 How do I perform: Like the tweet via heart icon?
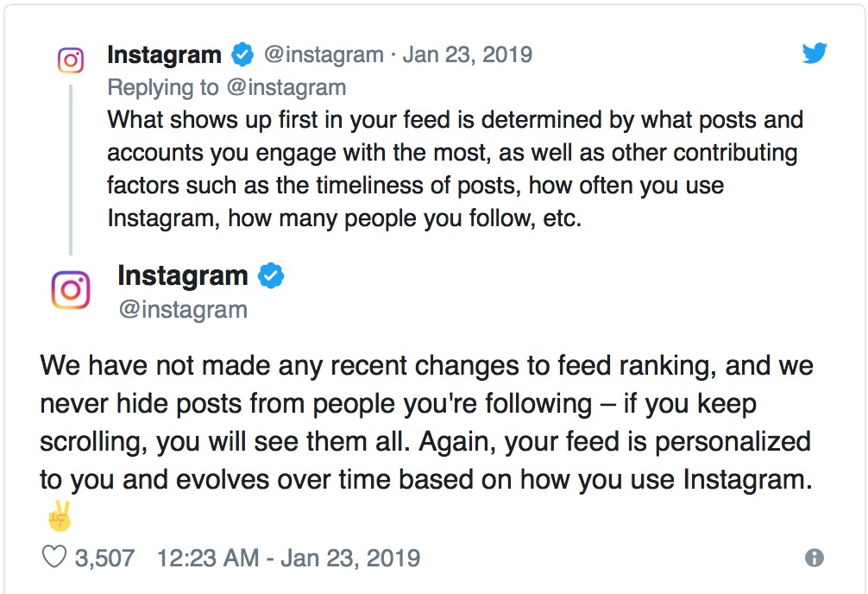pos(54,557)
